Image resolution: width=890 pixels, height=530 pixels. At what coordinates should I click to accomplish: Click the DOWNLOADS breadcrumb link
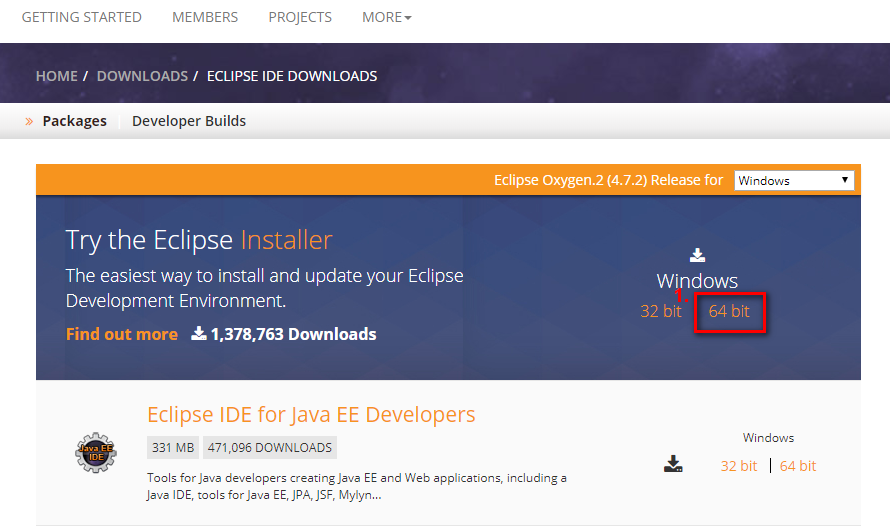tap(142, 76)
